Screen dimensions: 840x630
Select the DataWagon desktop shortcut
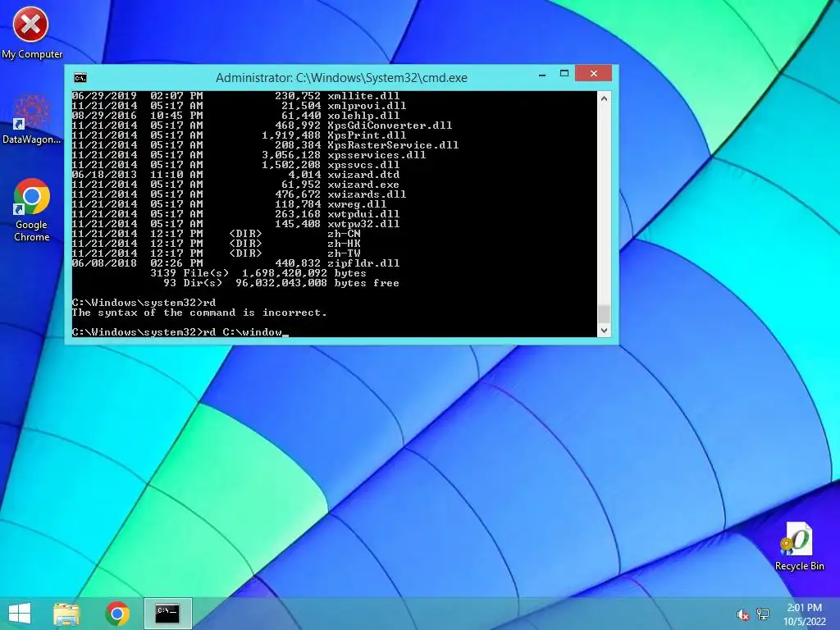coord(31,118)
